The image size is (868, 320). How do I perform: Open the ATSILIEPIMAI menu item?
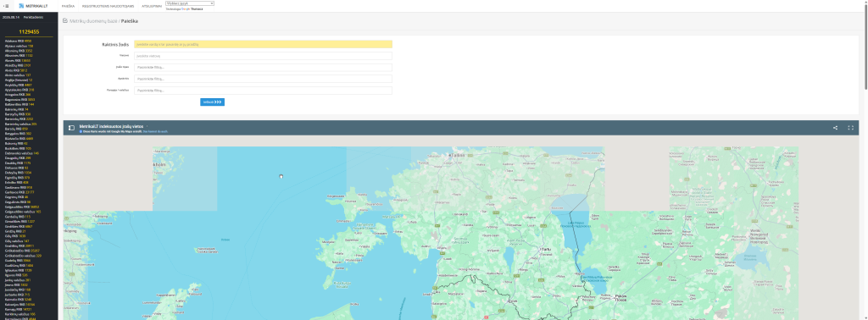152,6
